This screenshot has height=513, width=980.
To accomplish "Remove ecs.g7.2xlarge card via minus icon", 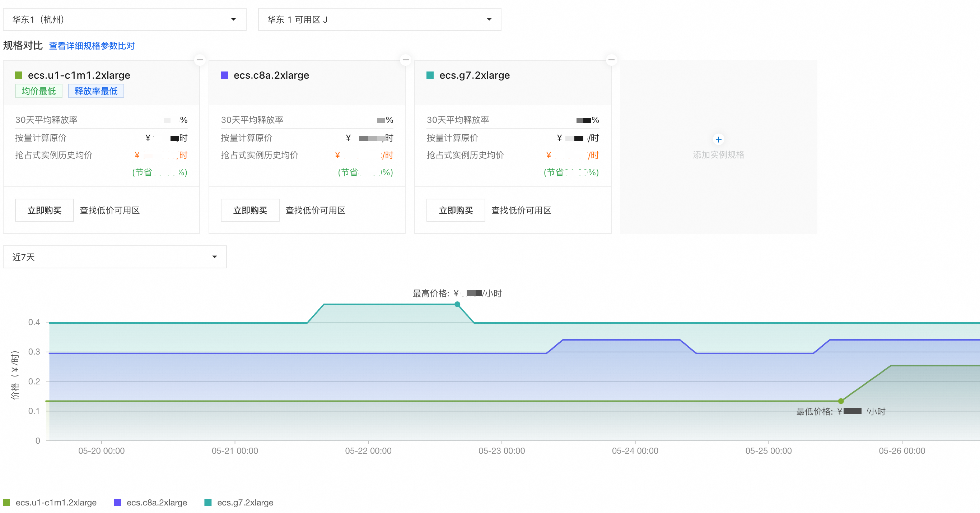I will pyautogui.click(x=611, y=60).
